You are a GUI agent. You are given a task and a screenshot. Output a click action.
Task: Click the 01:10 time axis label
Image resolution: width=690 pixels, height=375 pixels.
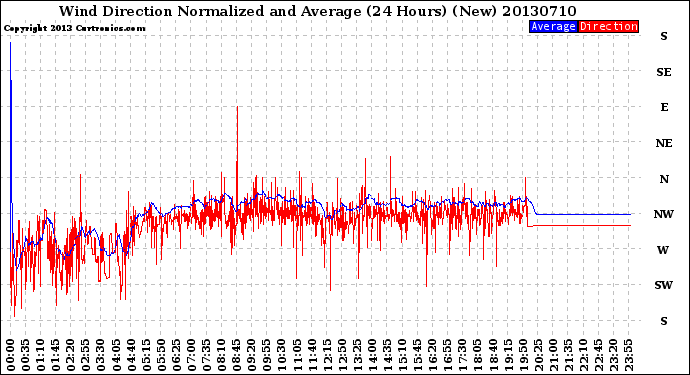coord(40,355)
